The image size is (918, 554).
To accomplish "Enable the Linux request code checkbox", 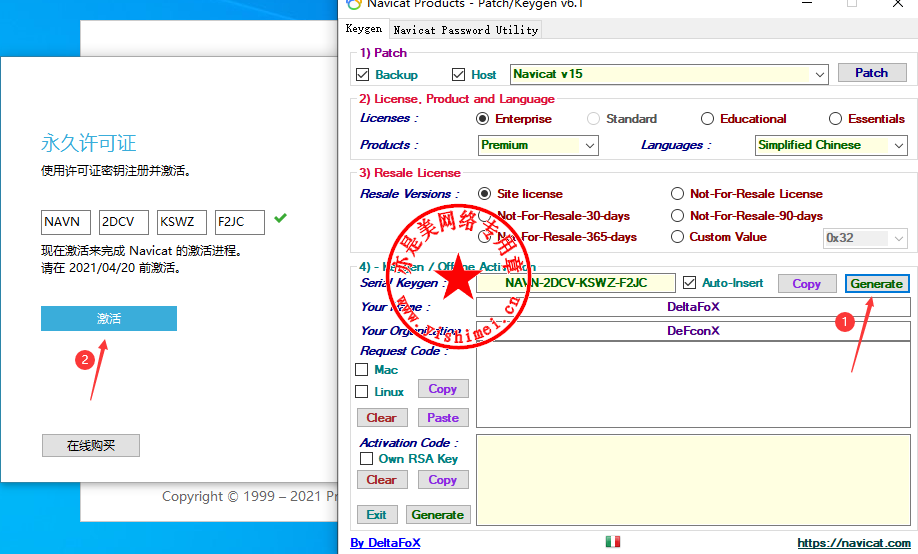I will [362, 391].
